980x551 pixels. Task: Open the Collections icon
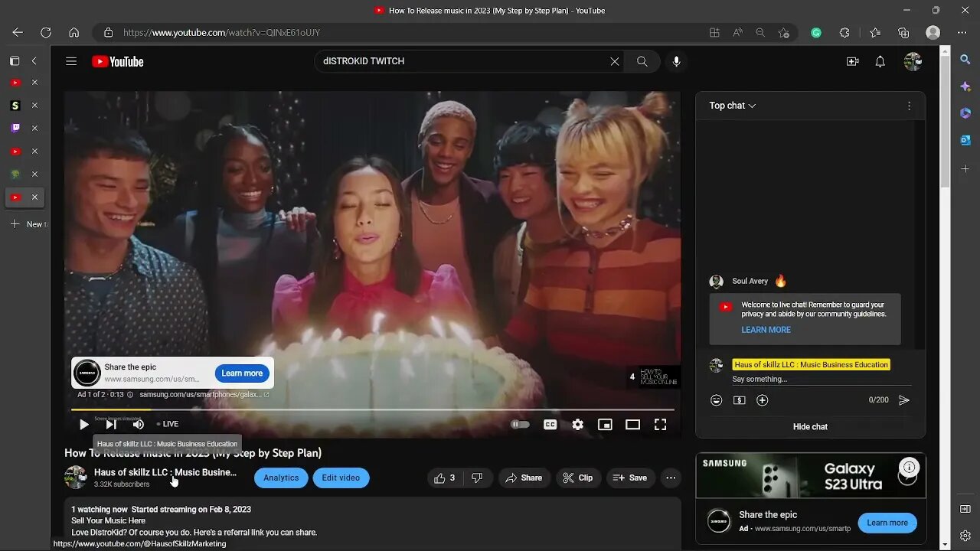click(903, 33)
